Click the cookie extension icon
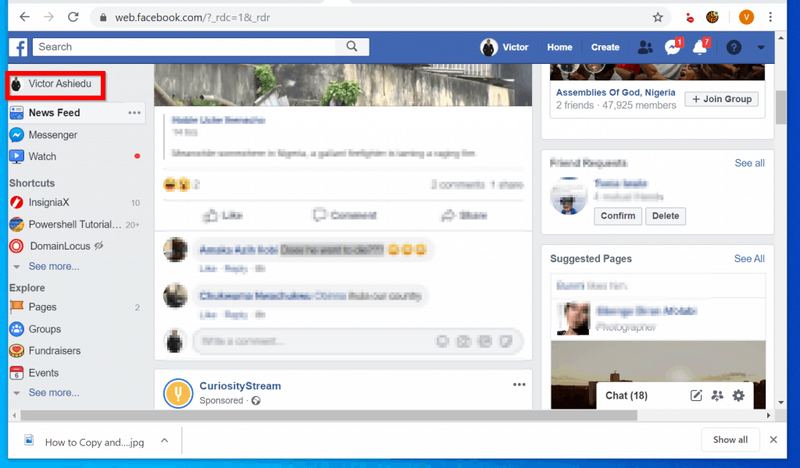Image resolution: width=800 pixels, height=468 pixels. [712, 17]
